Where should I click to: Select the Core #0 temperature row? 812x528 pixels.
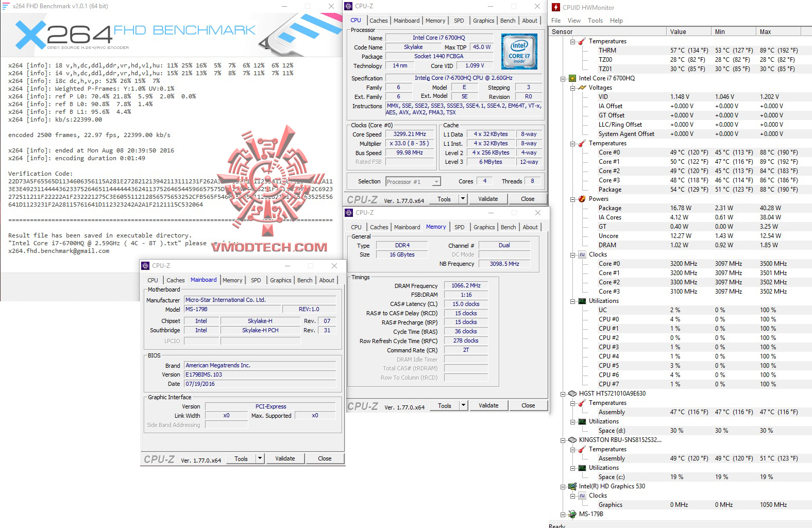(x=698, y=152)
